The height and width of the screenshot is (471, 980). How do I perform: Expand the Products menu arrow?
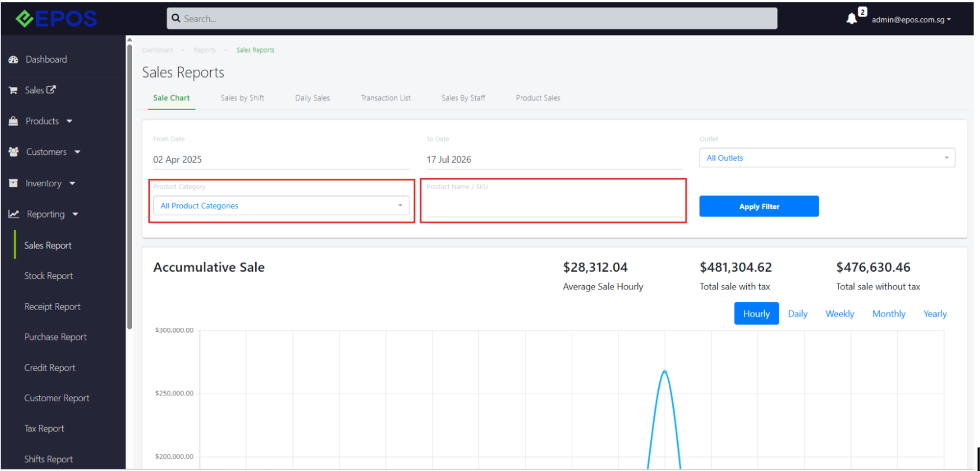(69, 121)
